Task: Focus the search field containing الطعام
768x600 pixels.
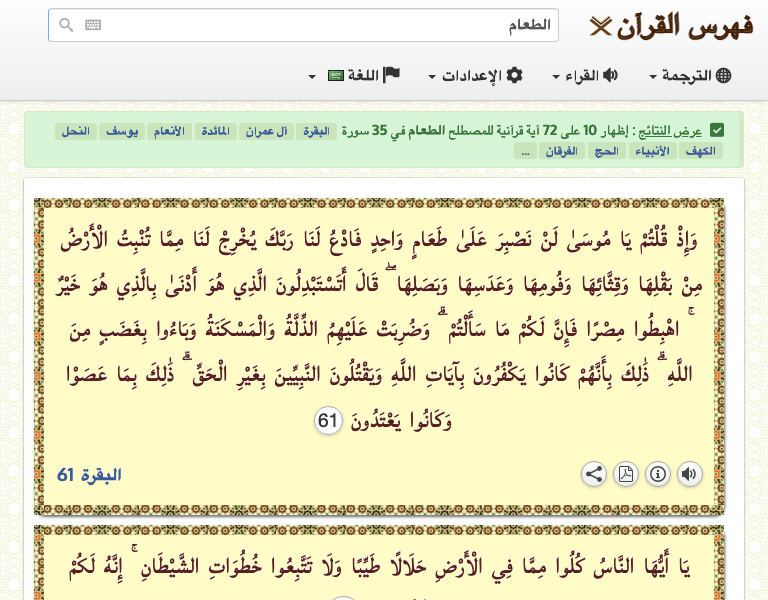Action: [x=320, y=25]
